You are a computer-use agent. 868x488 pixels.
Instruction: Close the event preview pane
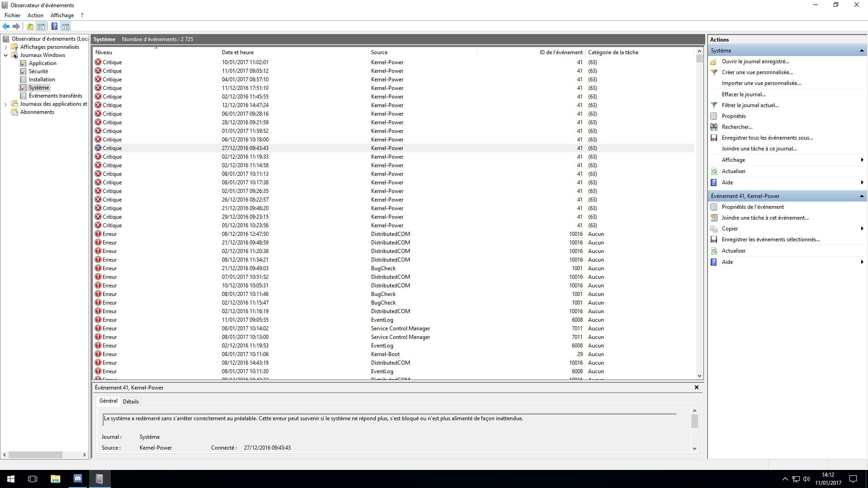pos(697,387)
